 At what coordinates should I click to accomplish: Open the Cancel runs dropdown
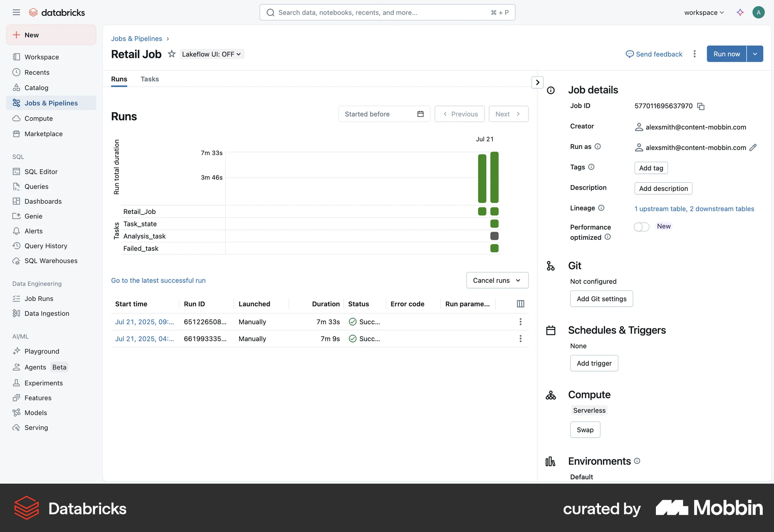pos(497,280)
